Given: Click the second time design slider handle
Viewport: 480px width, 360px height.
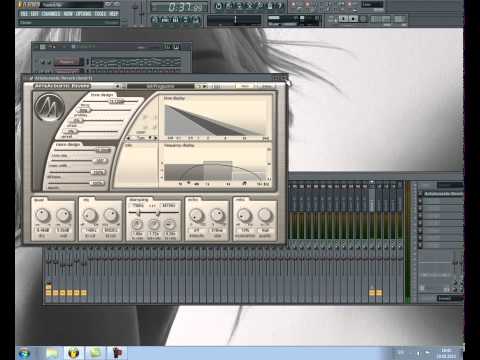Looking at the screenshot, I should tap(84, 110).
